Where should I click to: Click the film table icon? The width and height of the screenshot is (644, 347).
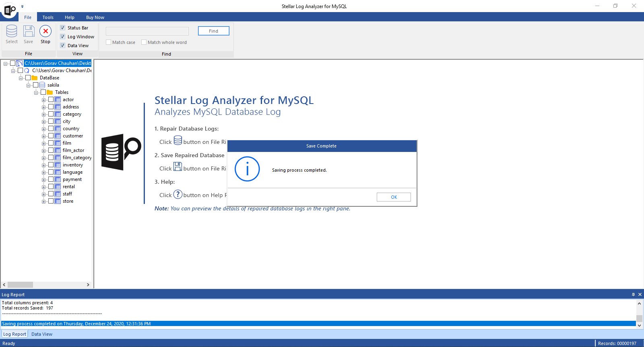(58, 143)
